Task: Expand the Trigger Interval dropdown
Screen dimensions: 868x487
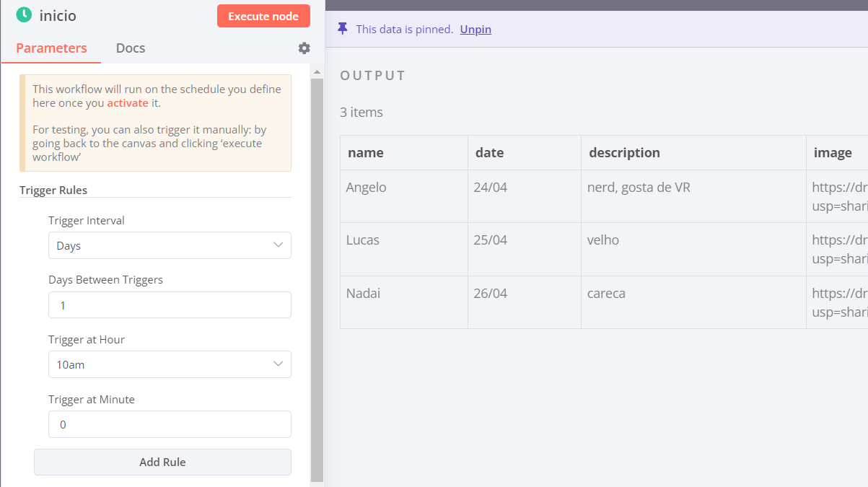Action: [x=170, y=245]
